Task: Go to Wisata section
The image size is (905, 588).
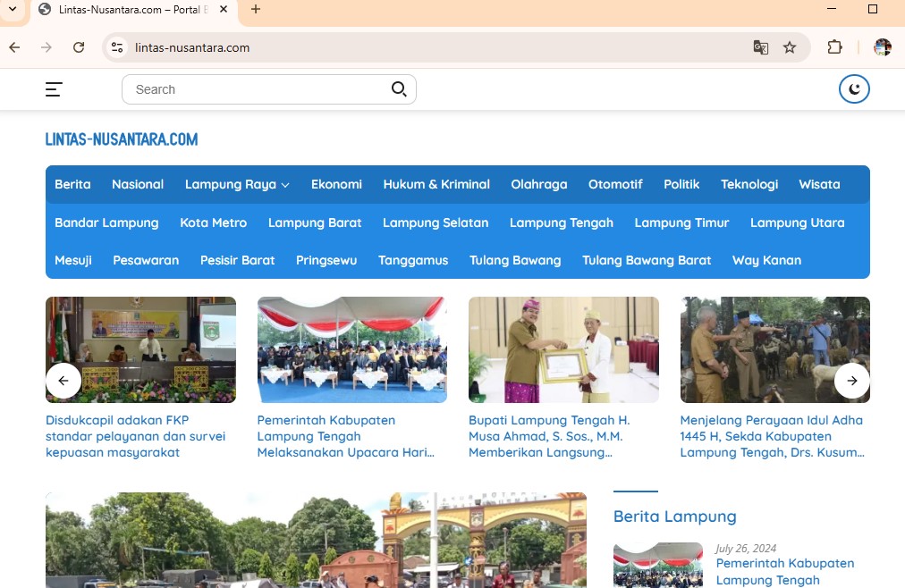Action: [x=819, y=184]
